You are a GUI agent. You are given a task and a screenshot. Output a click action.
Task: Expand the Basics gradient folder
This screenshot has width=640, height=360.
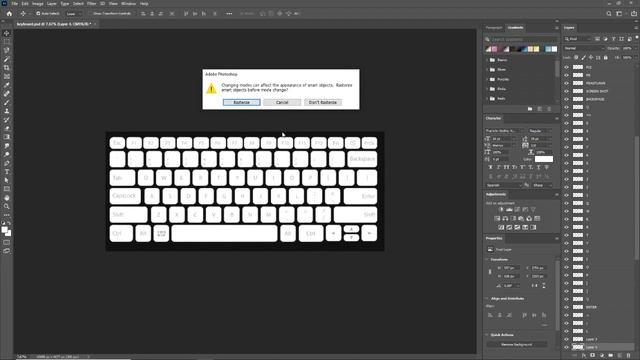click(x=487, y=60)
